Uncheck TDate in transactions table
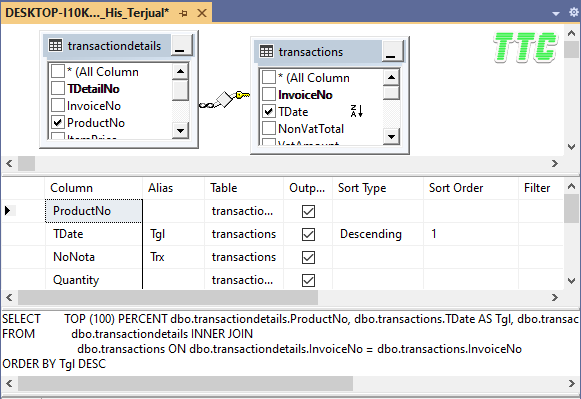 [269, 111]
